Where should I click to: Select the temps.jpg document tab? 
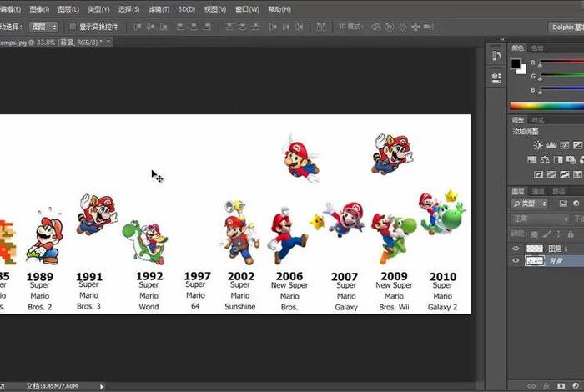pos(50,43)
